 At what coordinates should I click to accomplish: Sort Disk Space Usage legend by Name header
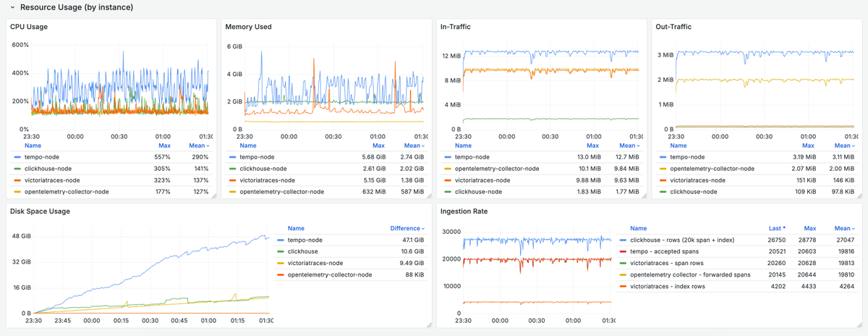[x=296, y=228]
